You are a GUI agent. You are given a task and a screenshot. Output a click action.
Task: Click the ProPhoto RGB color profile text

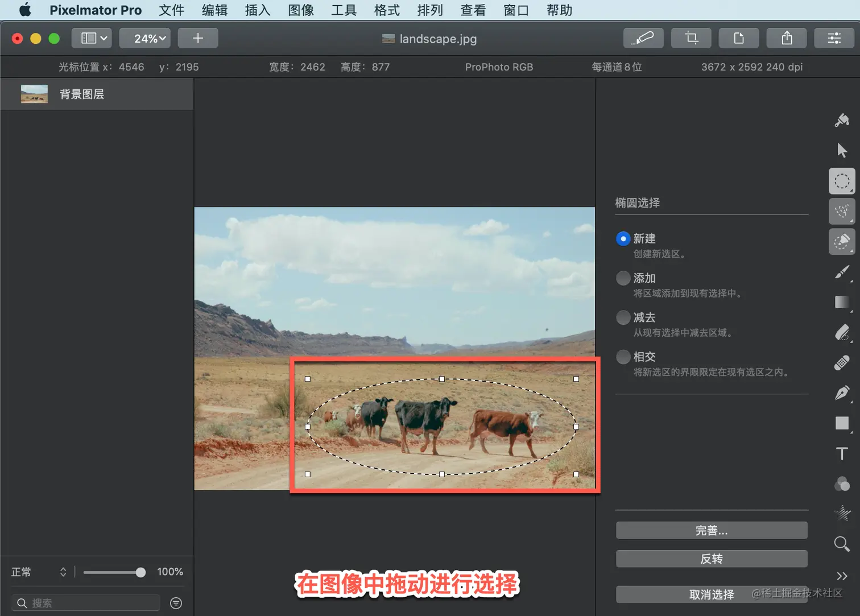click(x=499, y=67)
